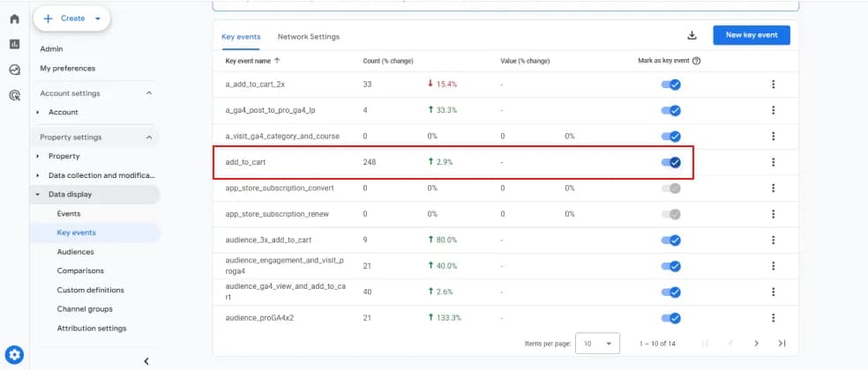Expand the Account tree item
Screen dimensions: 868x370
38,112
